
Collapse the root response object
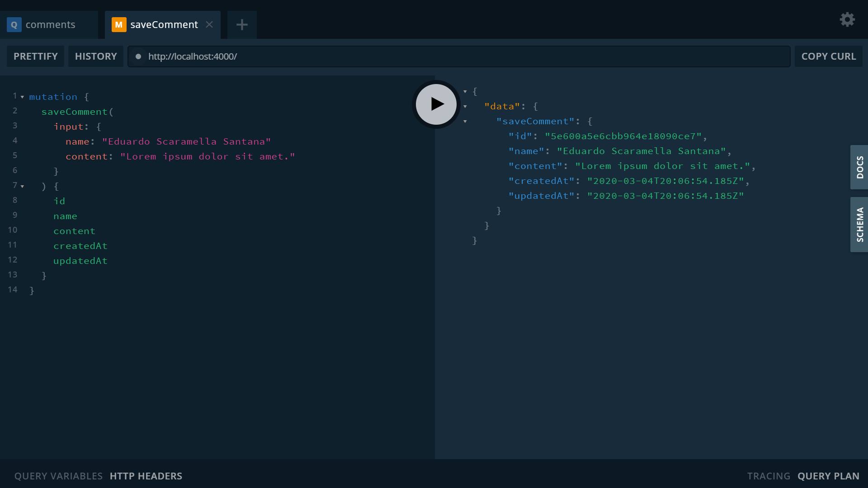click(465, 92)
